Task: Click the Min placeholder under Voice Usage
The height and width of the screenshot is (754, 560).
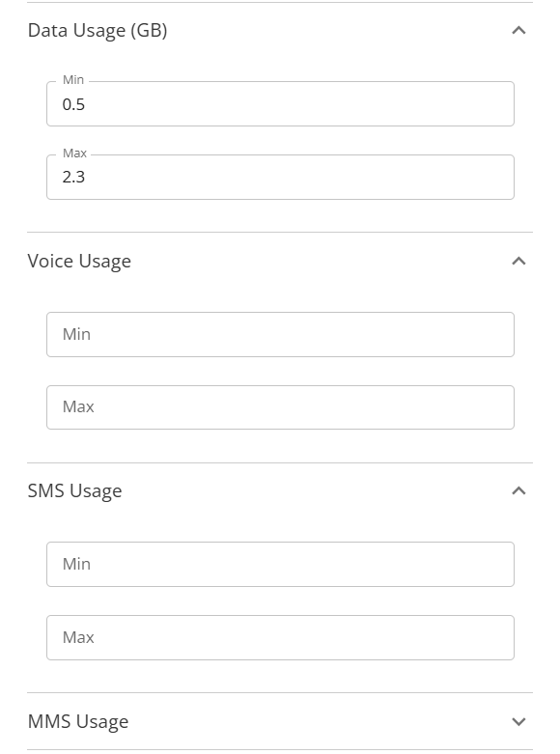Action: click(x=76, y=334)
